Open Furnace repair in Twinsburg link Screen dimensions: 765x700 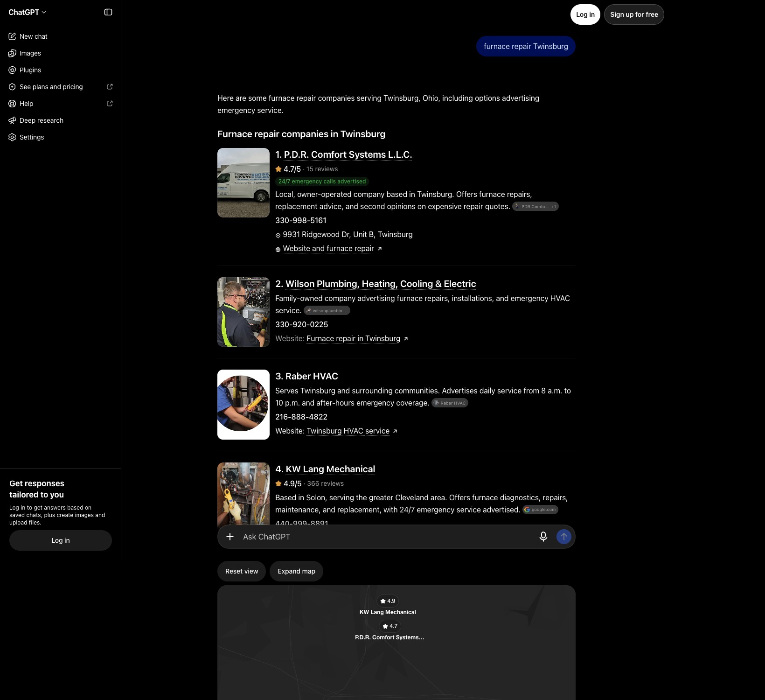click(x=354, y=339)
